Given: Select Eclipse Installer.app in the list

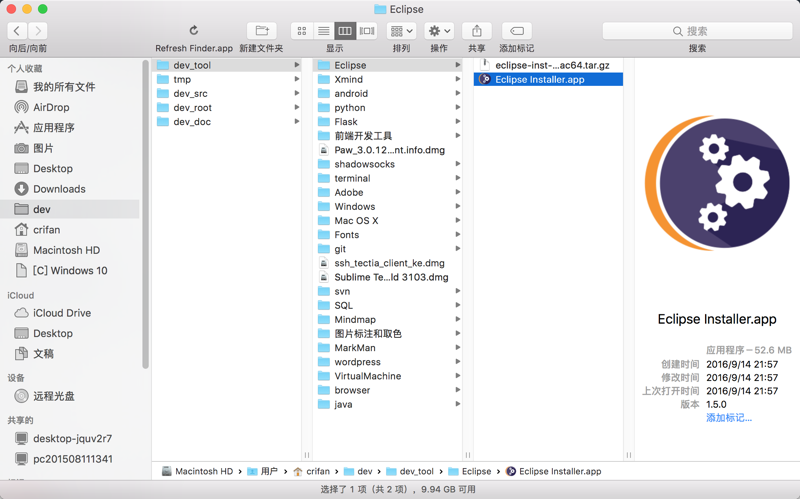Looking at the screenshot, I should coord(548,79).
